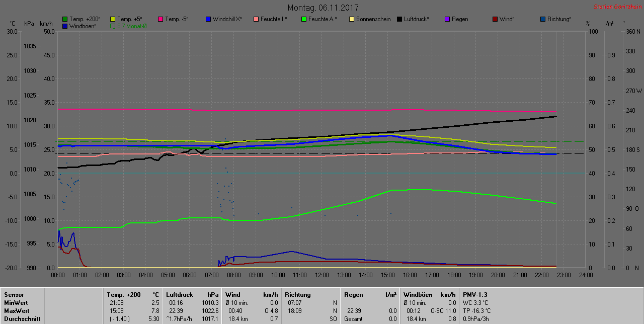Click the lime Feuchte A.* legend swatch
The height and width of the screenshot is (324, 644).
303,19
